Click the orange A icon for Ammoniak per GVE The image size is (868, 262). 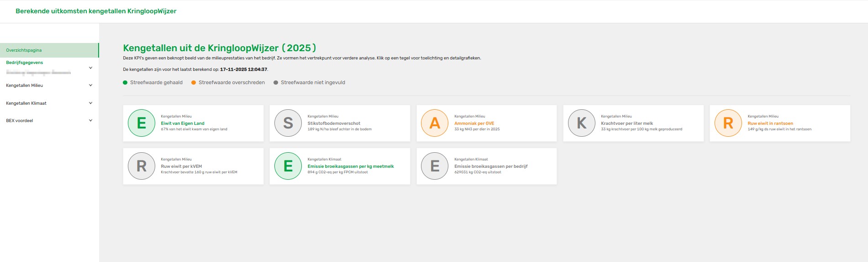(435, 123)
